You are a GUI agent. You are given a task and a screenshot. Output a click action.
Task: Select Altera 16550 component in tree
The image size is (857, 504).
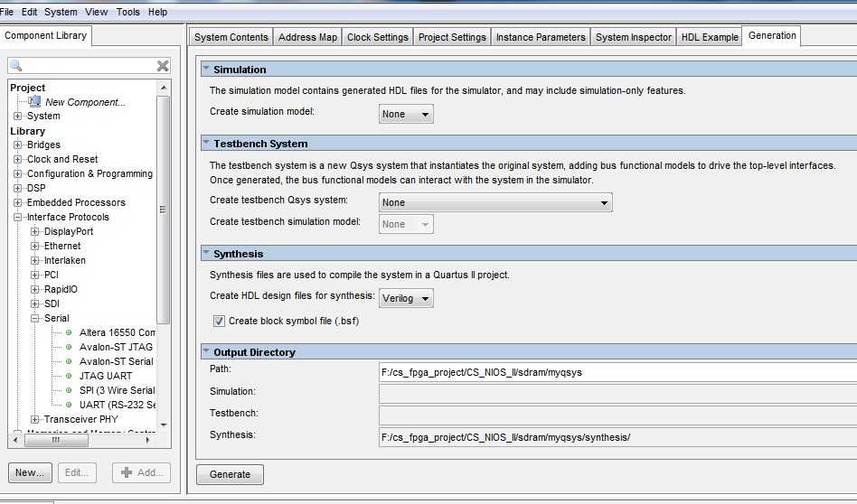117,332
